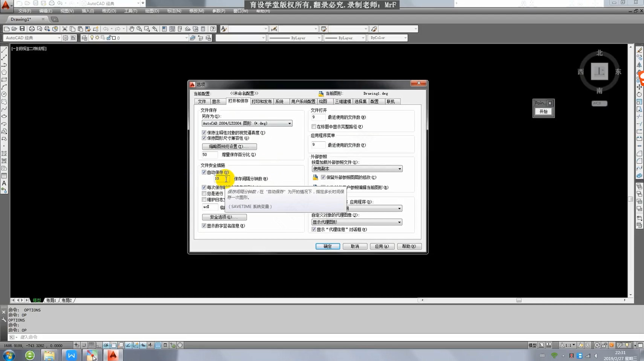Click the Open file folder icon
Viewport: 644px width, 361px height.
pos(14,29)
